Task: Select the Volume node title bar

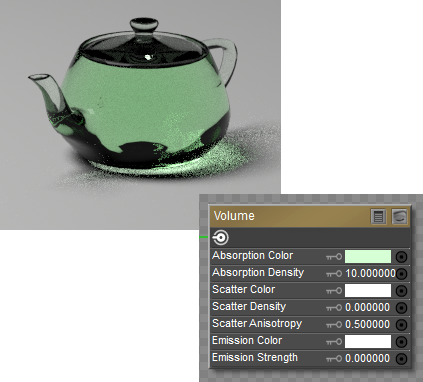Action: [x=290, y=216]
